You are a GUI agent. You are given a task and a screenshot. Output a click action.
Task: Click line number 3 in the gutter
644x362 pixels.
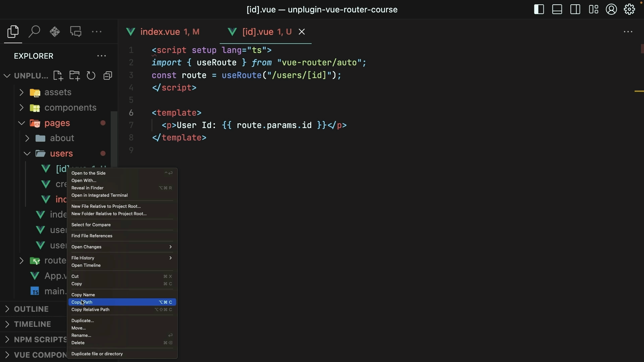(x=131, y=75)
